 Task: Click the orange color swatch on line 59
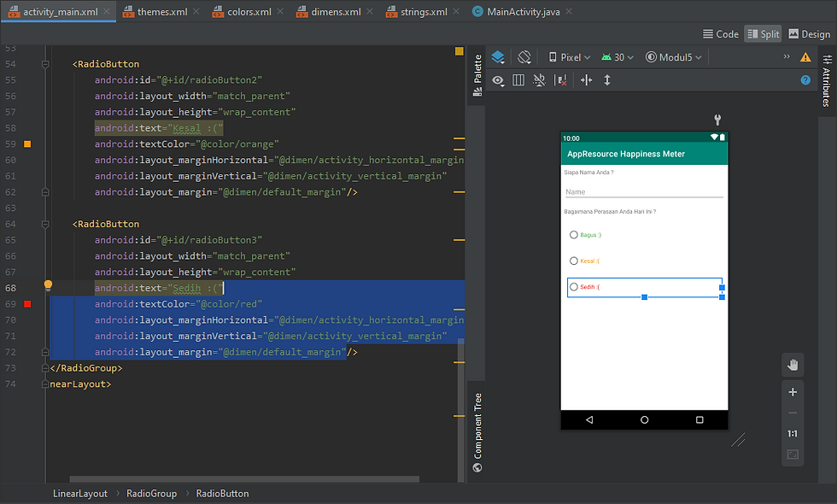(x=27, y=144)
